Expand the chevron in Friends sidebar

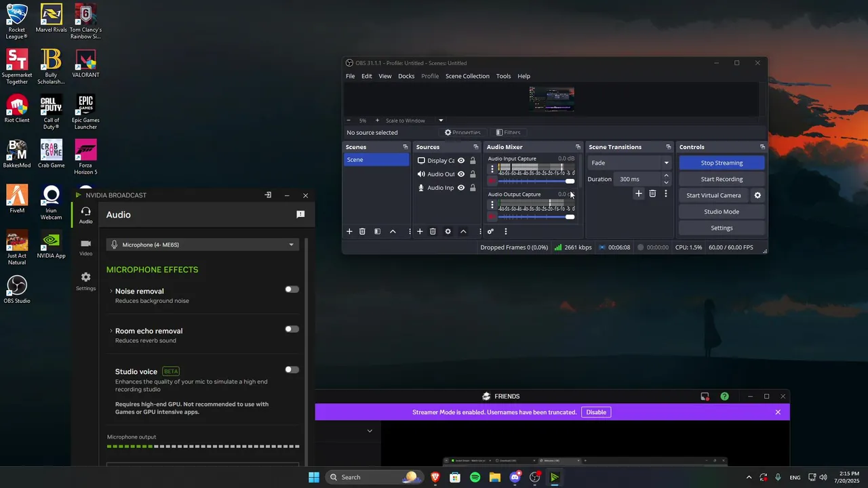370,431
